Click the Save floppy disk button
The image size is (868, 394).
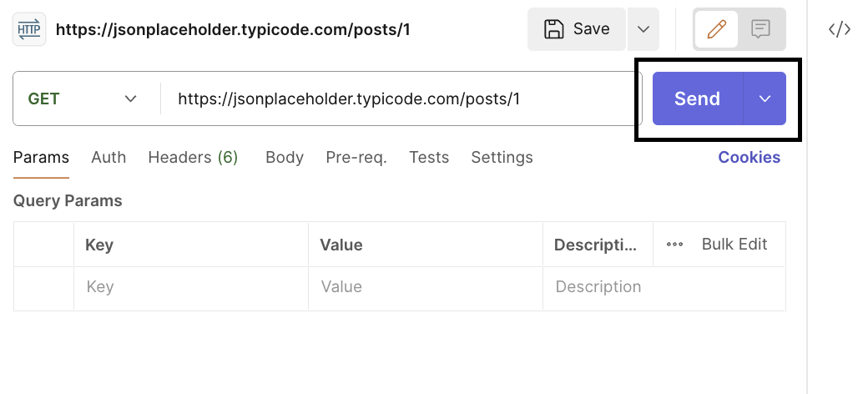[x=577, y=29]
